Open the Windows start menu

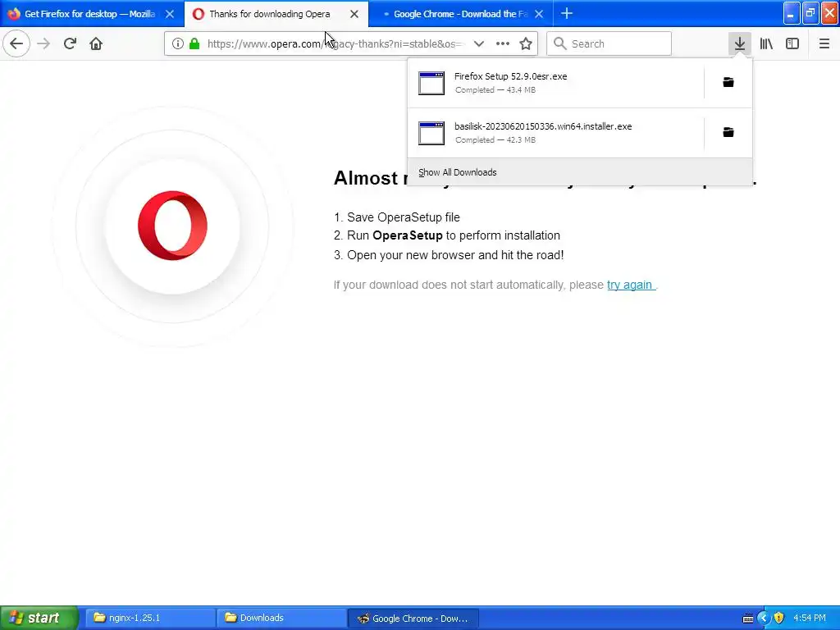pyautogui.click(x=39, y=618)
